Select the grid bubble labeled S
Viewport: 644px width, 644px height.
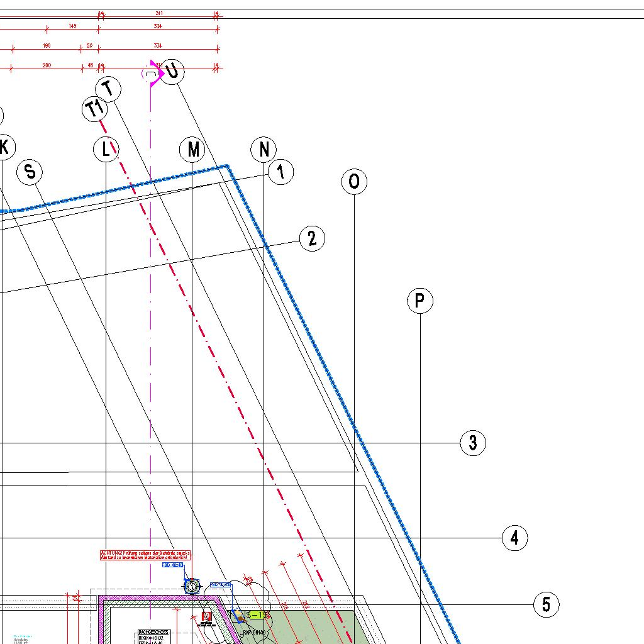(30, 172)
